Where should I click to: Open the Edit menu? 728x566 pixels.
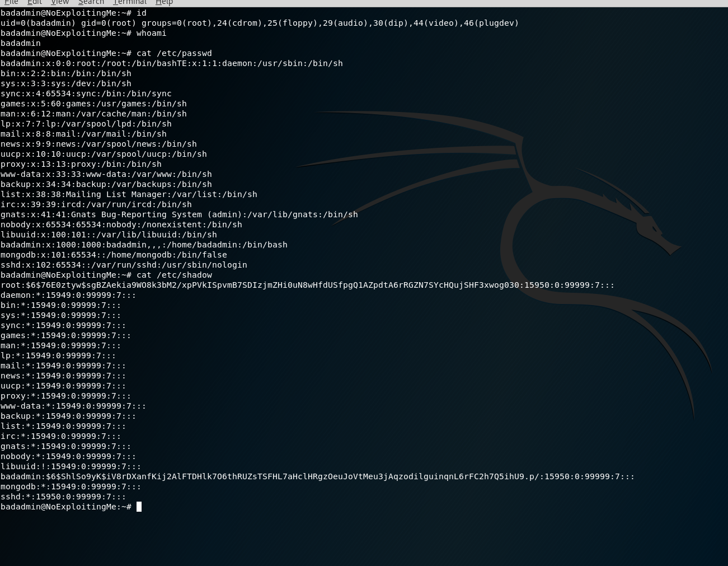pyautogui.click(x=35, y=2)
